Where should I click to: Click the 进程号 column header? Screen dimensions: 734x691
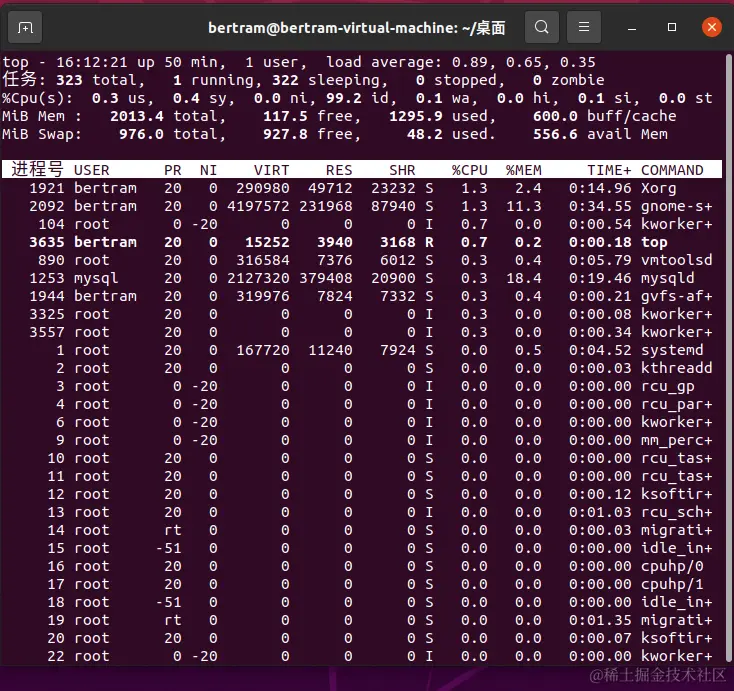point(37,169)
